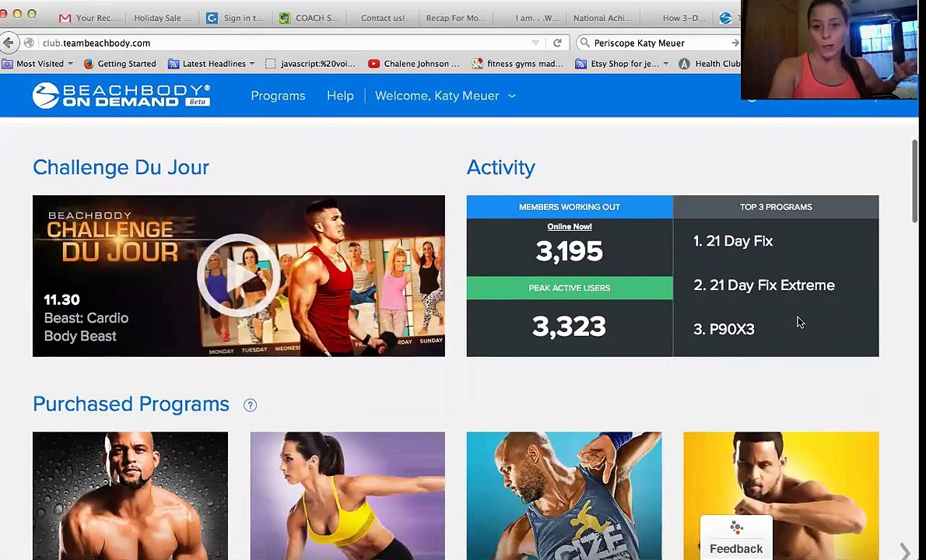Open the fitness gyms mad... bookmark
The width and height of the screenshot is (926, 560).
(x=518, y=64)
